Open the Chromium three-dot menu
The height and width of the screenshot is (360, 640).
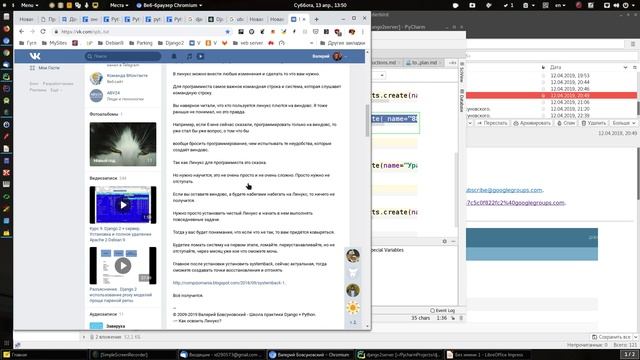click(362, 31)
